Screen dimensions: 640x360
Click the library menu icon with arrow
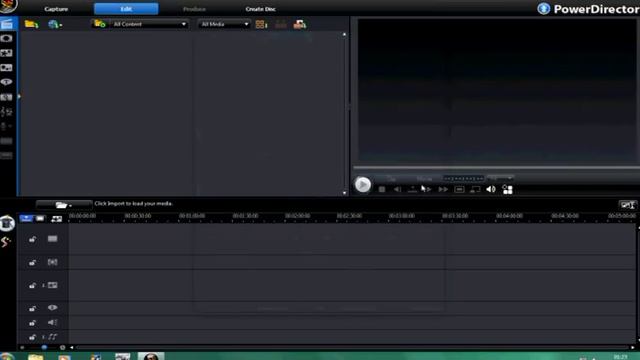300,24
